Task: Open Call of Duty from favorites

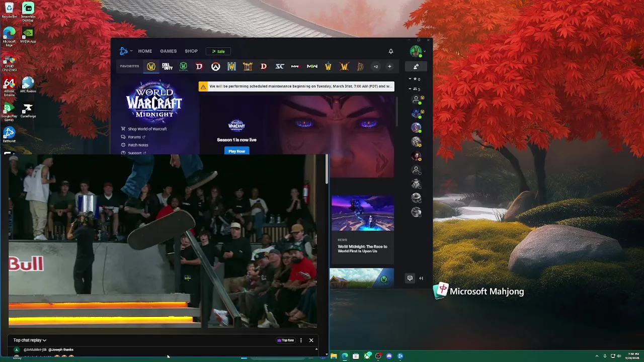Action: point(167,66)
